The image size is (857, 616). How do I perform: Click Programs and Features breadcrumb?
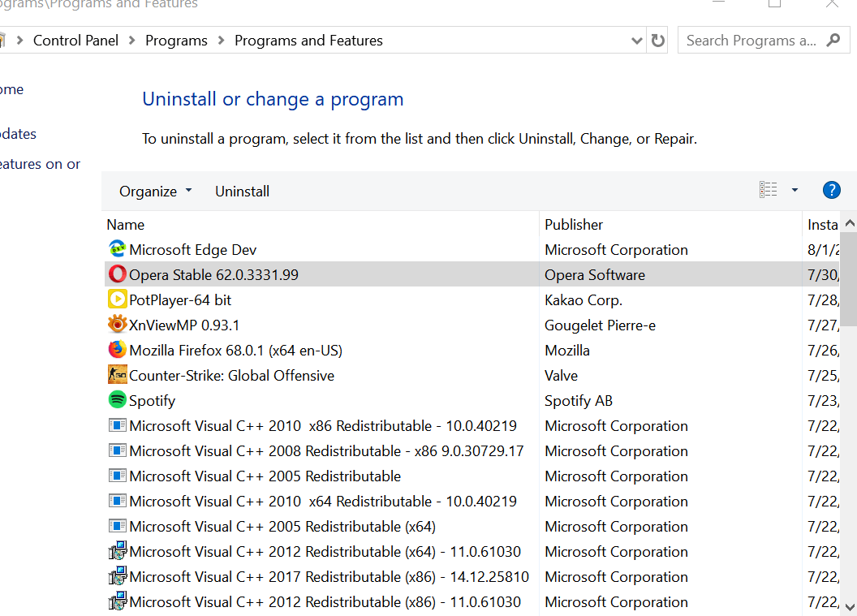pyautogui.click(x=308, y=41)
